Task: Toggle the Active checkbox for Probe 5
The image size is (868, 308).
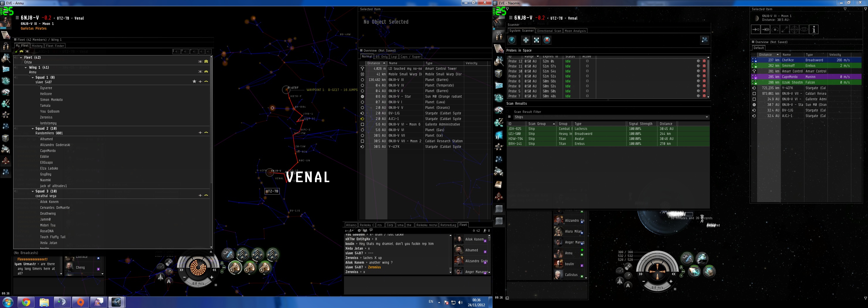Action: (587, 91)
